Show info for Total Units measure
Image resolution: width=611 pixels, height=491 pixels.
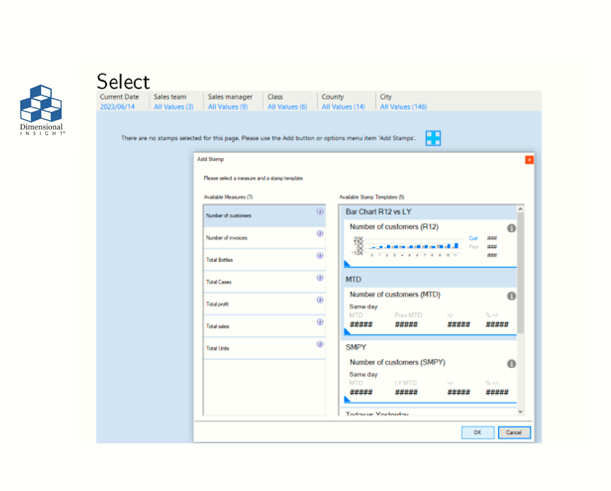point(320,344)
